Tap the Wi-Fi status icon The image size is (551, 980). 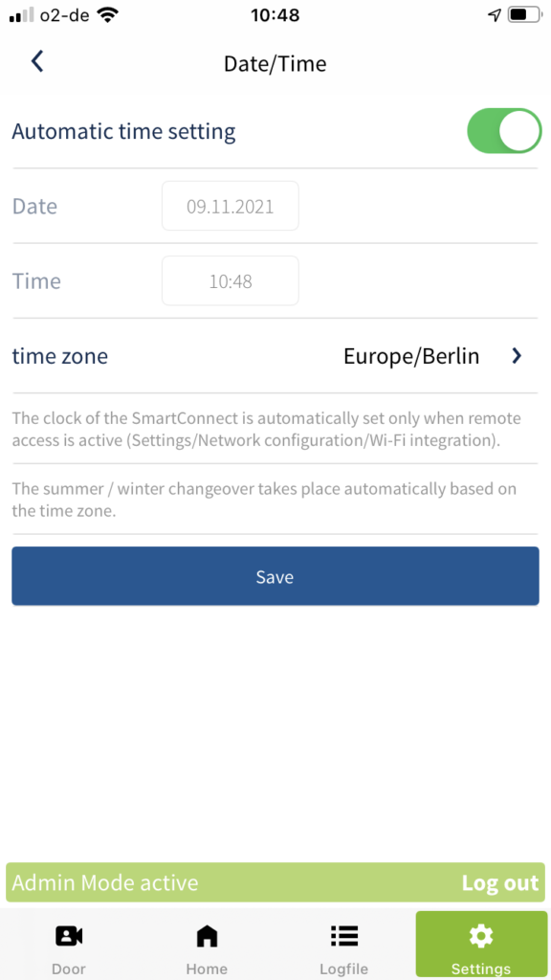tap(108, 15)
